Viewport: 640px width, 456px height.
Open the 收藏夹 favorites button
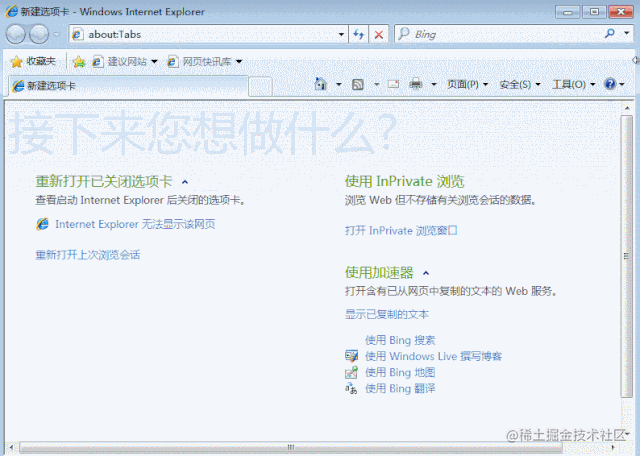33,61
